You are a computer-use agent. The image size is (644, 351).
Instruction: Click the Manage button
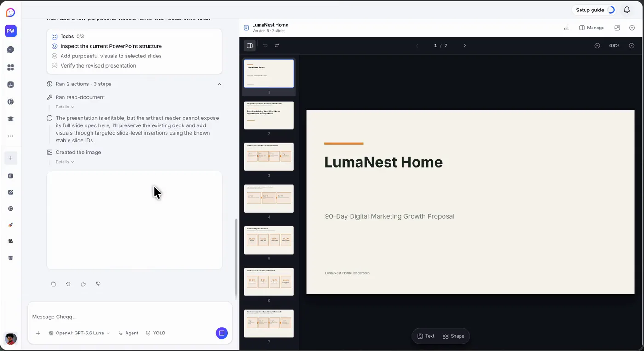[x=592, y=28]
